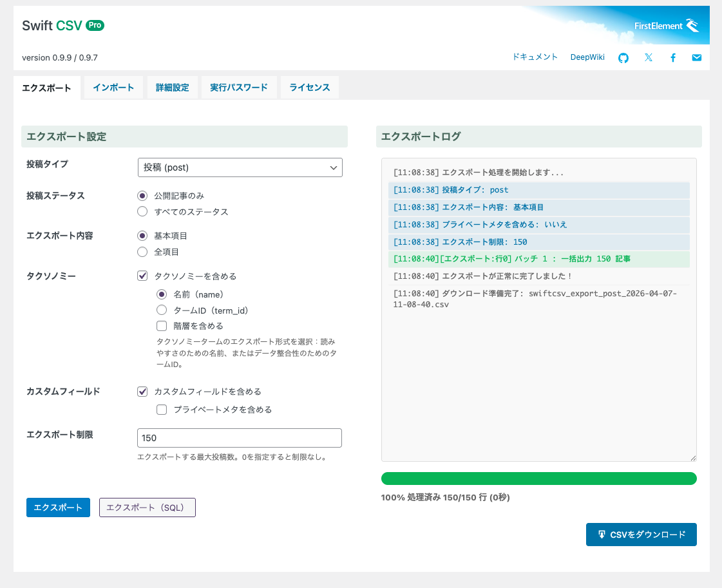722x588 pixels.
Task: Open the 投稿タイプ dropdown
Action: (240, 167)
